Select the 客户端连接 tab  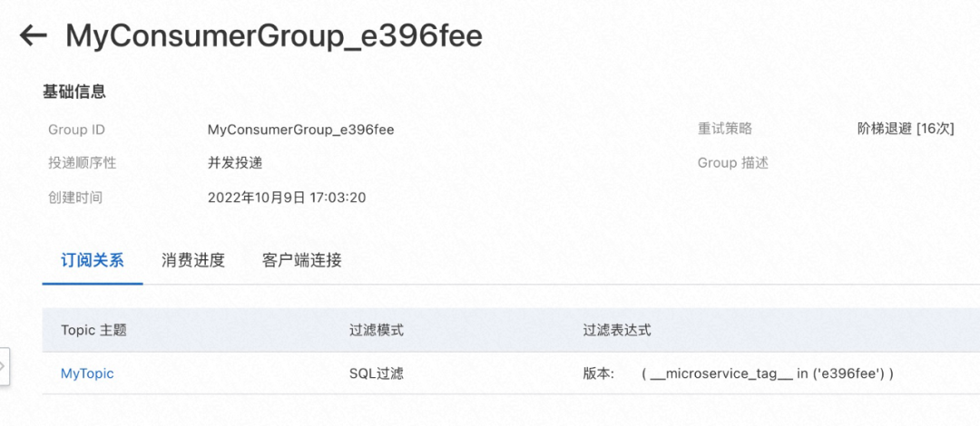(302, 261)
